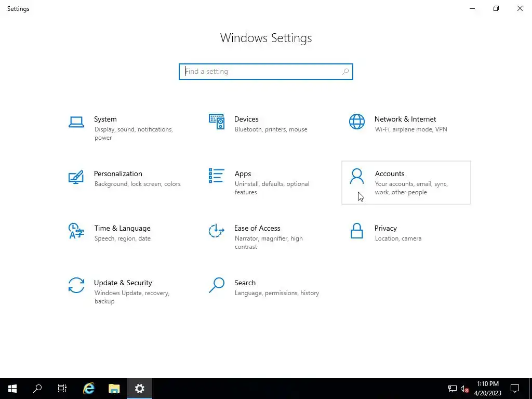Open the Update & Security title
This screenshot has width=532, height=399.
pos(123,283)
